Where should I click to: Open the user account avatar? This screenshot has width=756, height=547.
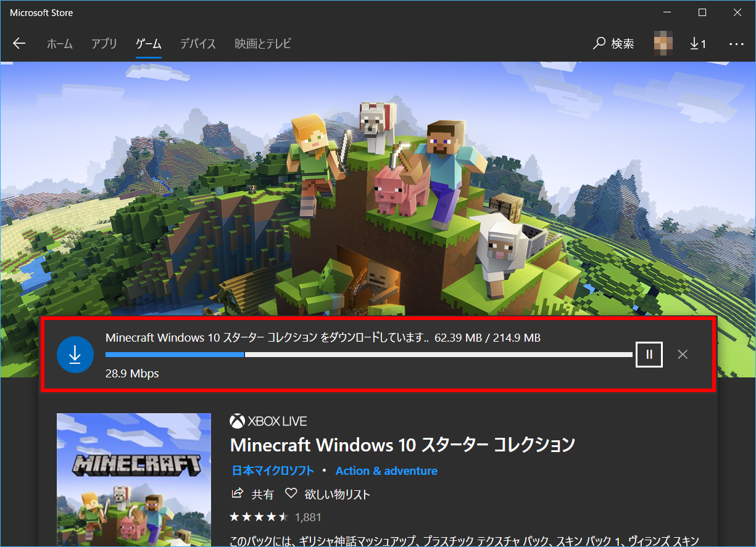point(664,44)
